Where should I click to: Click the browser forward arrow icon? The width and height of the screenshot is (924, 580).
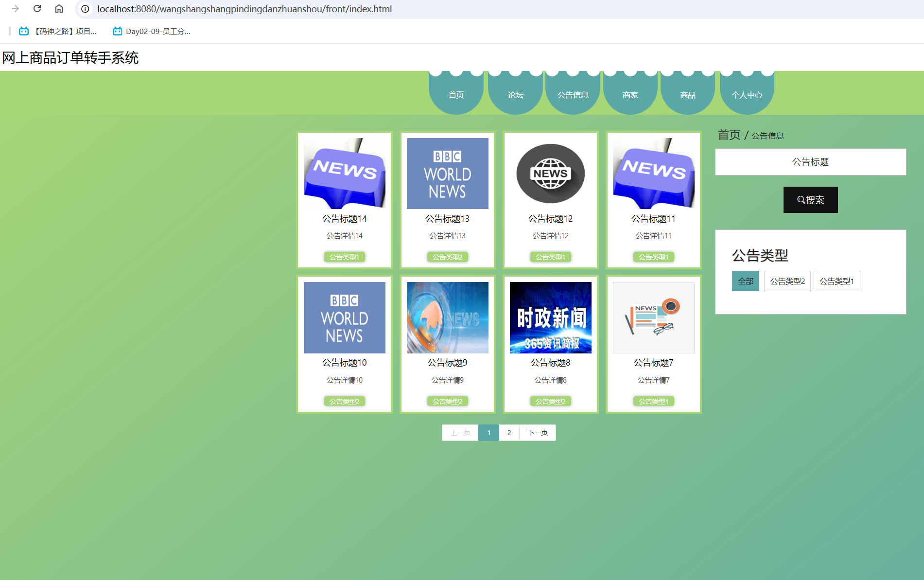coord(15,9)
